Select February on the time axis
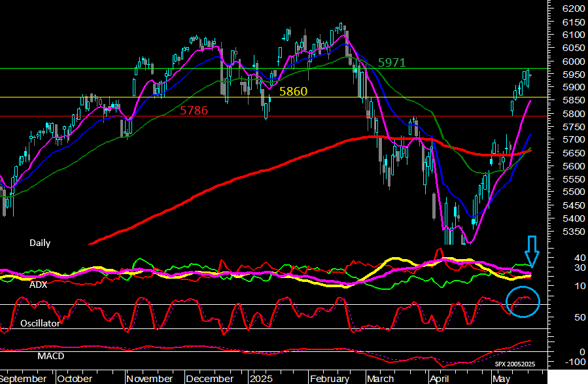This screenshot has width=588, height=384. (x=330, y=379)
